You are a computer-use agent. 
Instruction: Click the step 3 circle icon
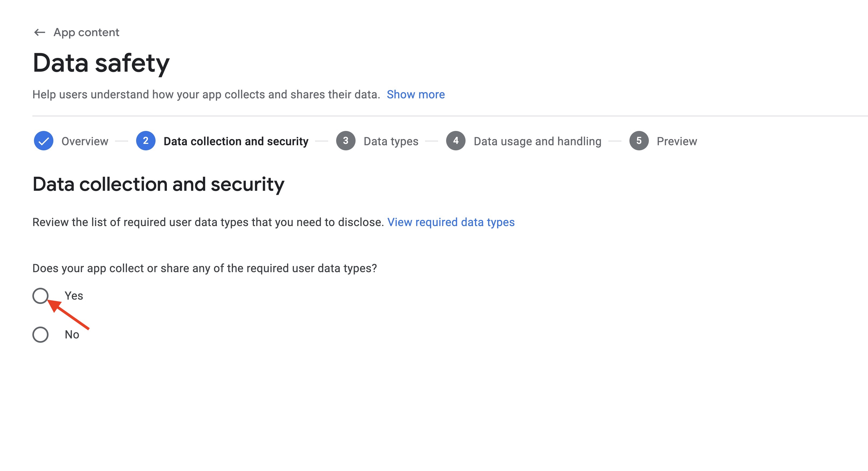click(345, 141)
